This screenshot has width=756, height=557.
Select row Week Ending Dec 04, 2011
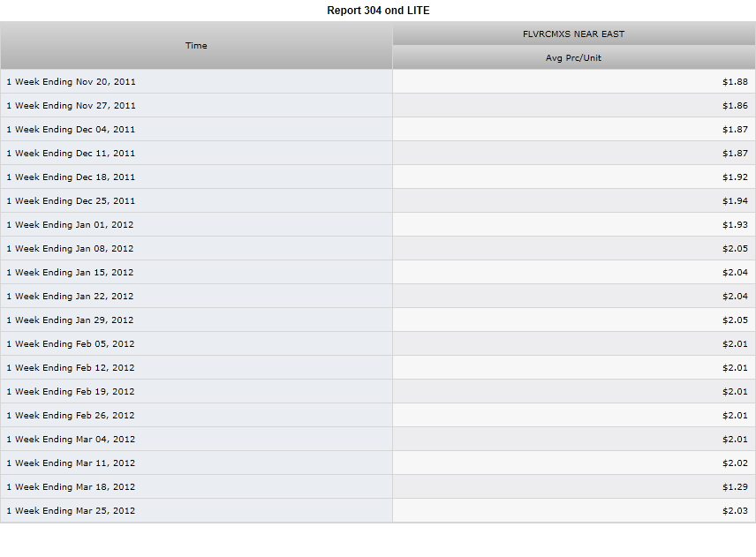378,129
